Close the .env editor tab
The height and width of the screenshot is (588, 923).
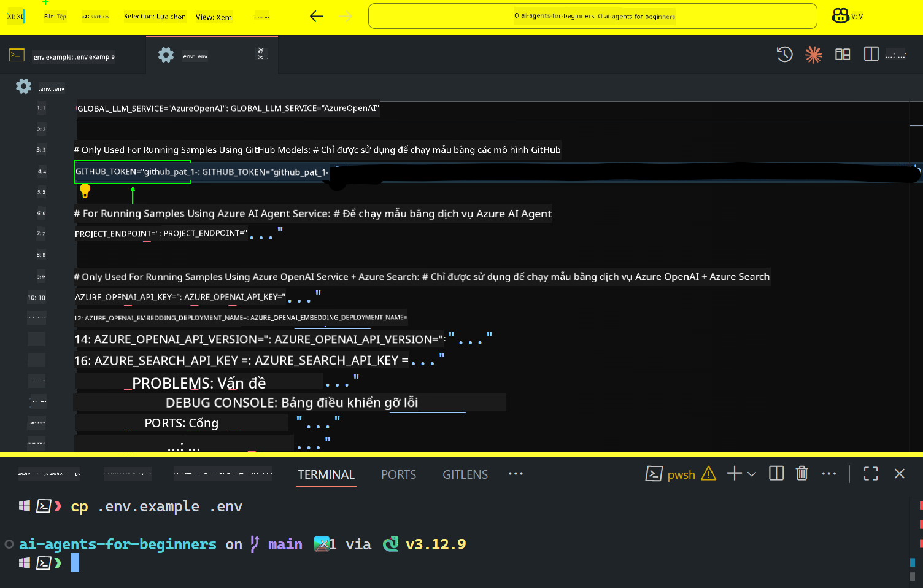coord(261,54)
